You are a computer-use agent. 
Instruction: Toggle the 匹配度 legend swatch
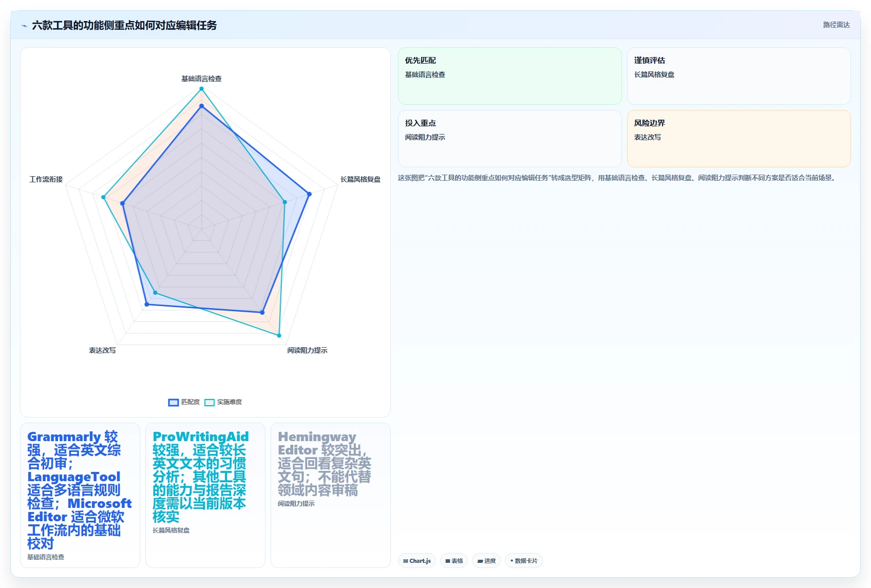[x=174, y=402]
